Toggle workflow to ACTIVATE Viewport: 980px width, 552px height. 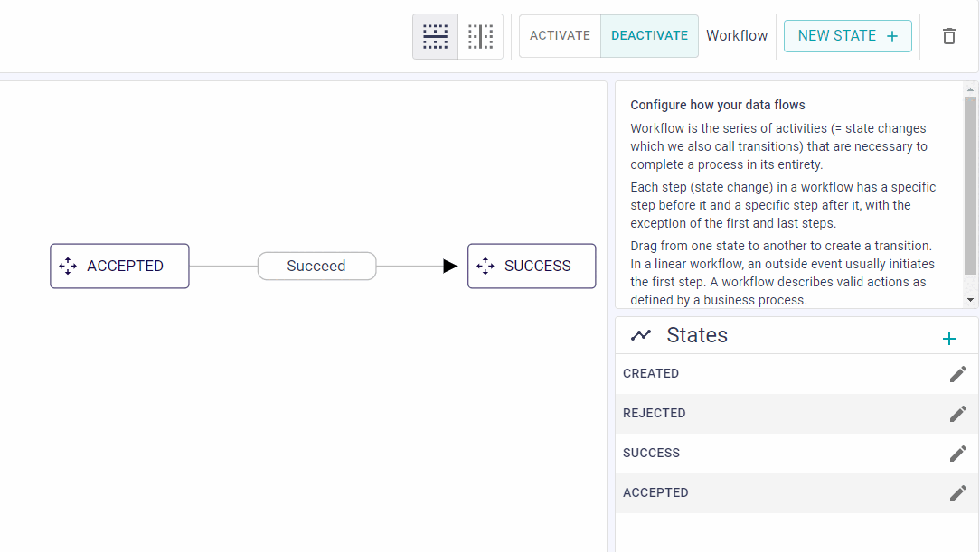click(x=560, y=36)
